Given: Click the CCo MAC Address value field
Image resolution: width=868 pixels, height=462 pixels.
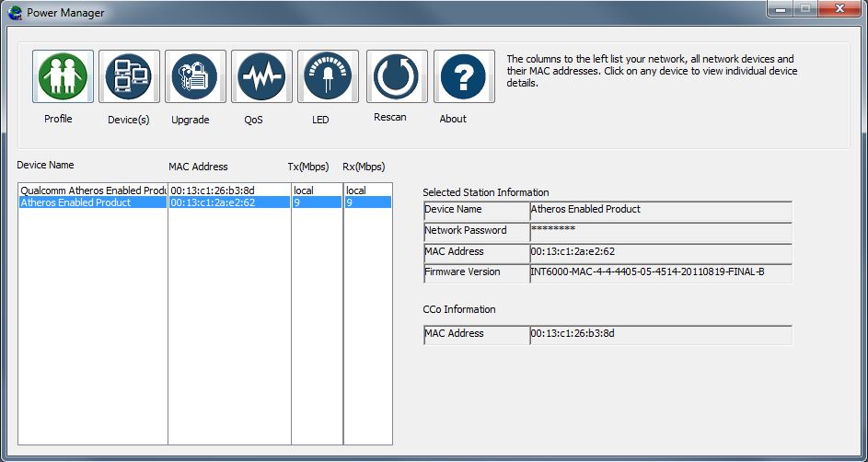Looking at the screenshot, I should click(661, 335).
